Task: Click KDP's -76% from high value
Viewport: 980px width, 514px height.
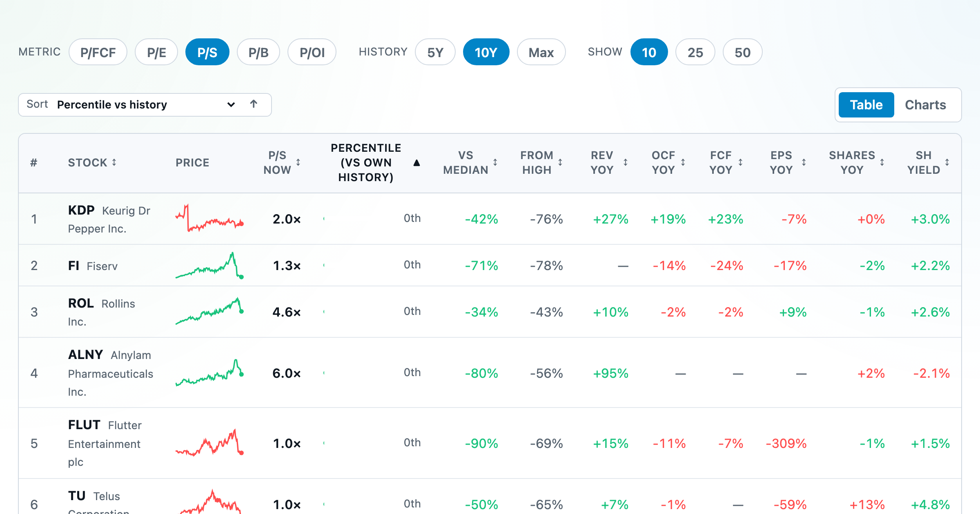Action: 546,219
